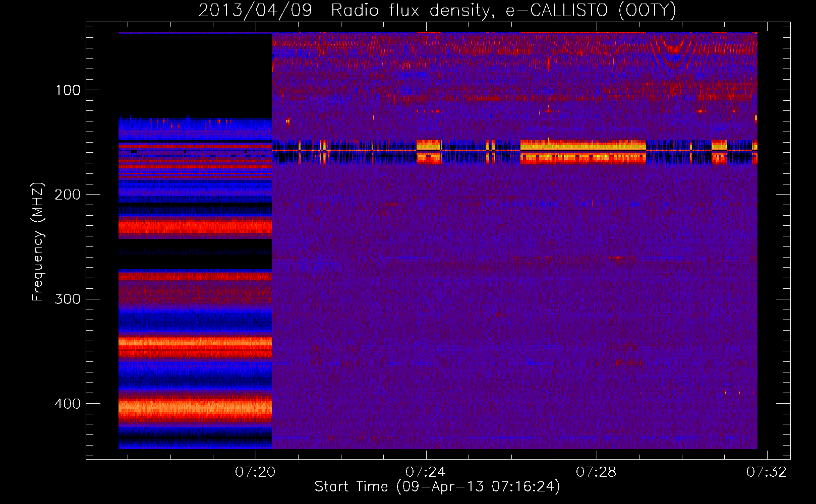Click the 'Start Time (09-Apr-13 07:16:24)' label
This screenshot has width=816, height=504.
click(x=437, y=487)
